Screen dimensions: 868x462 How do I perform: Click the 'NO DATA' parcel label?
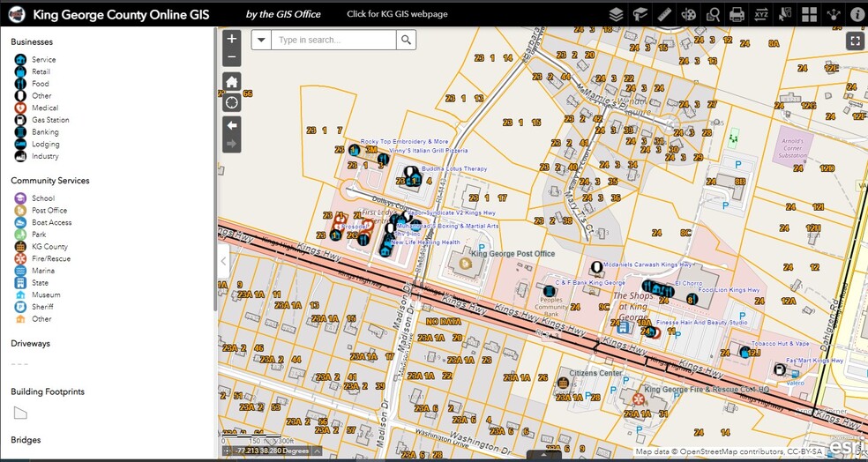444,321
